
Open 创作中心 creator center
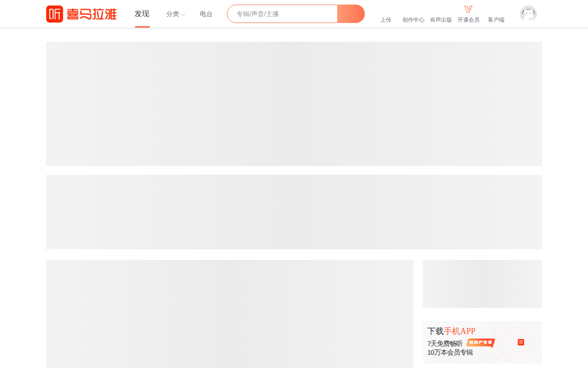[x=413, y=20]
